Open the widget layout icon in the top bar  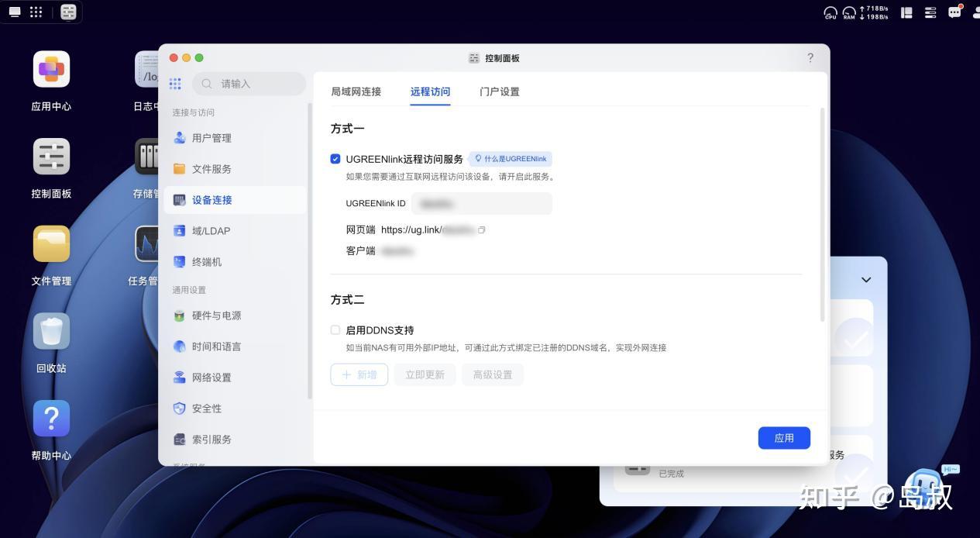tap(906, 12)
